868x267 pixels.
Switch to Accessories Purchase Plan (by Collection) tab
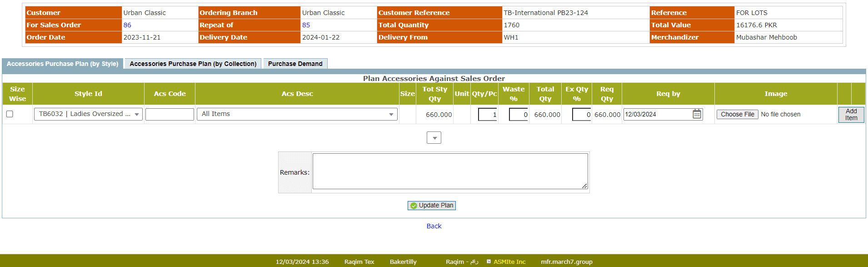click(x=193, y=64)
